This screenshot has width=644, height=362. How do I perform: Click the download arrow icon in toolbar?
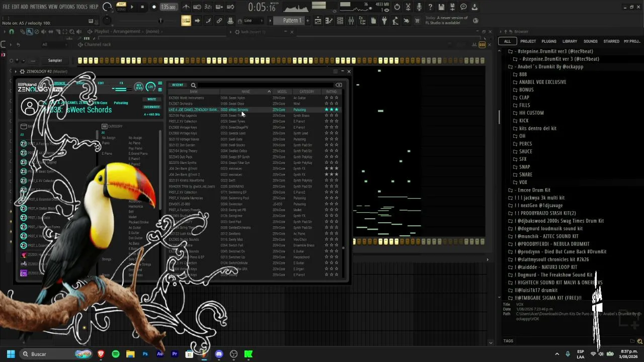pos(474,7)
